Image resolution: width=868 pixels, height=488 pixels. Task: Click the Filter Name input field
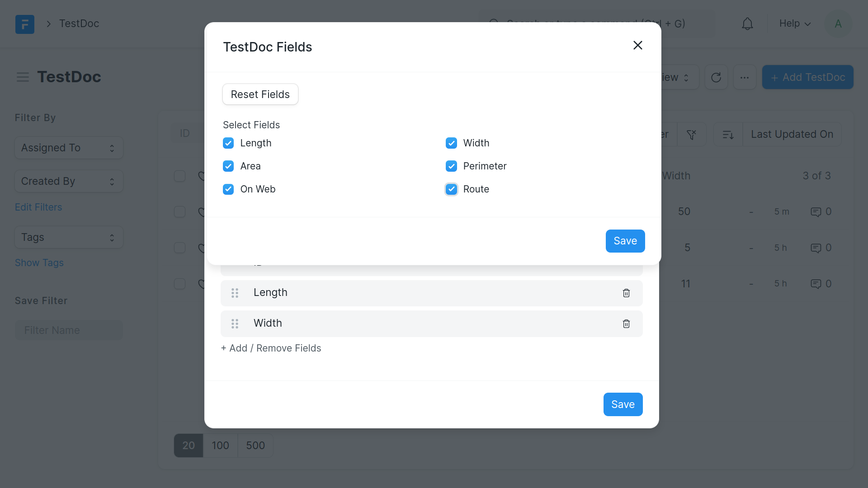pos(69,330)
